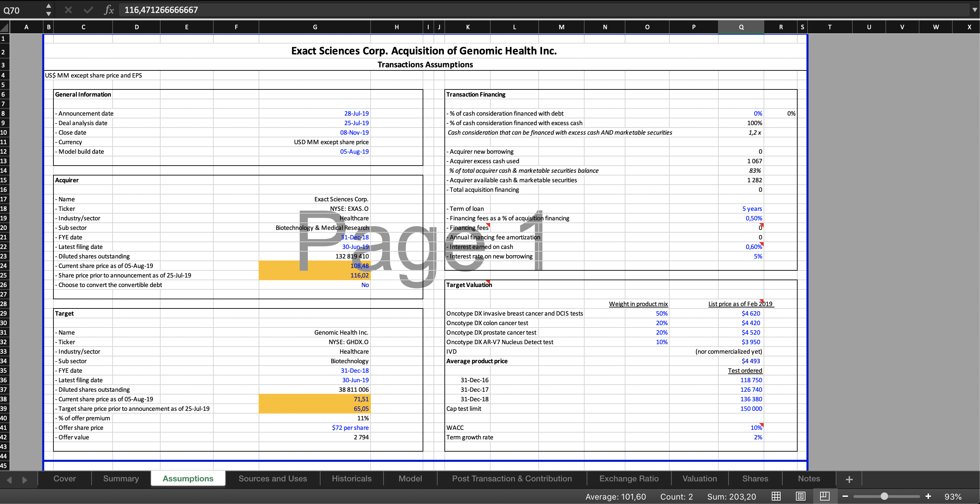Select row 24 header
The height and width of the screenshot is (504, 980).
[x=4, y=266]
